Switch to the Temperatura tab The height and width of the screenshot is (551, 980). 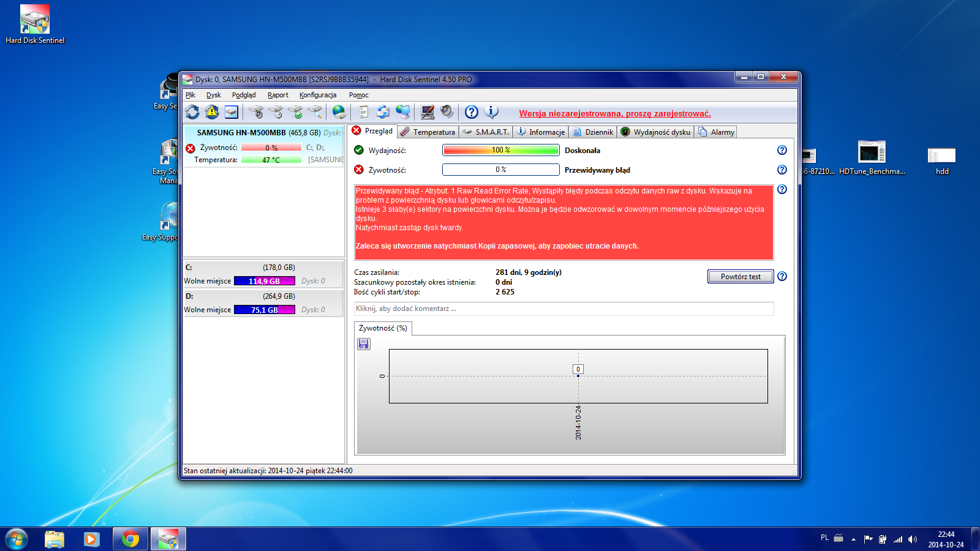[x=428, y=132]
